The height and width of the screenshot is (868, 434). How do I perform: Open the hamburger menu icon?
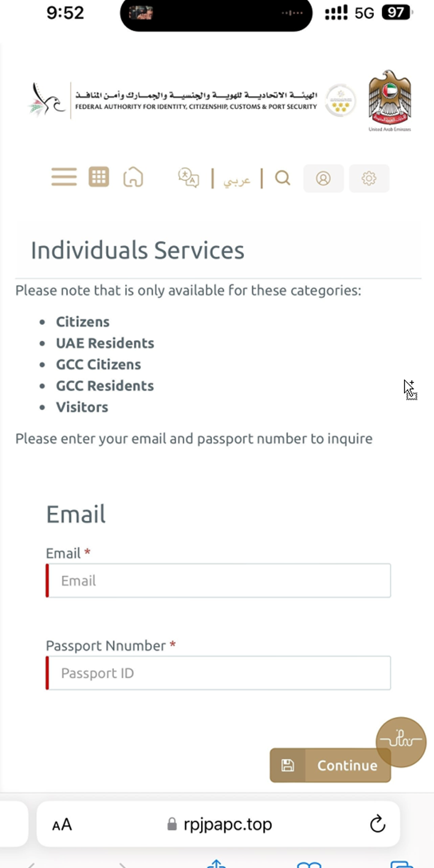[x=64, y=177]
